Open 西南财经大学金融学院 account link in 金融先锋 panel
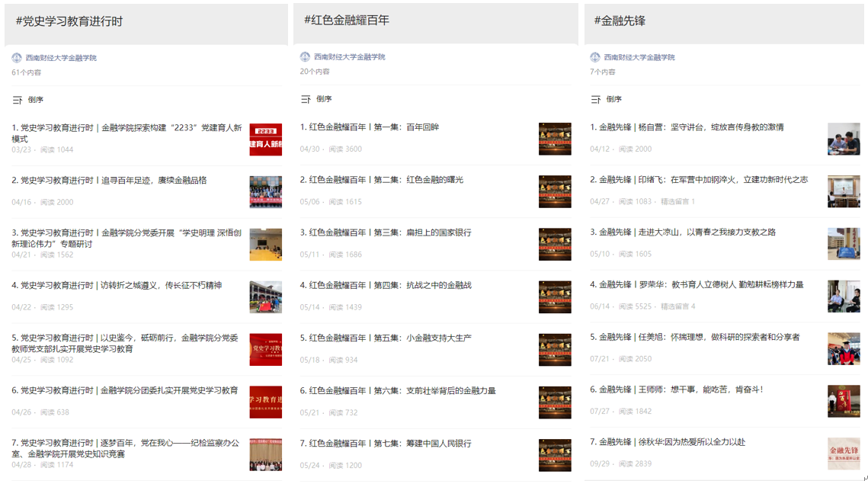868x484 pixels. coord(639,57)
